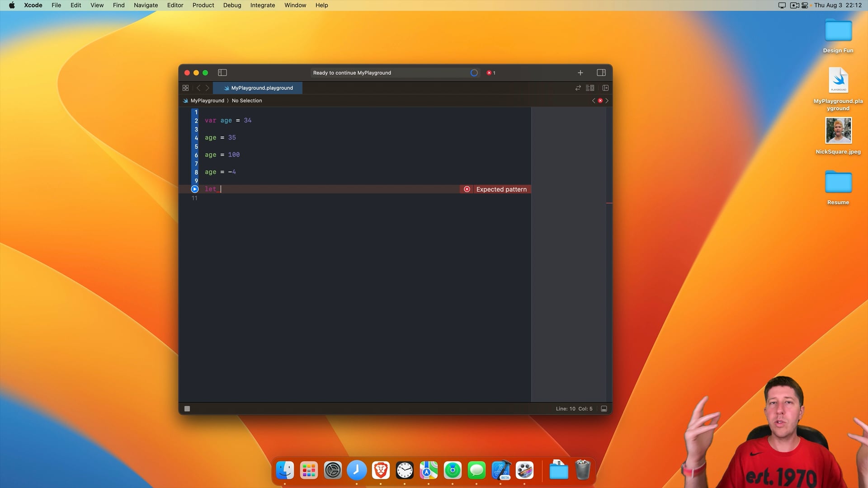Open the Edit menu

(x=75, y=5)
